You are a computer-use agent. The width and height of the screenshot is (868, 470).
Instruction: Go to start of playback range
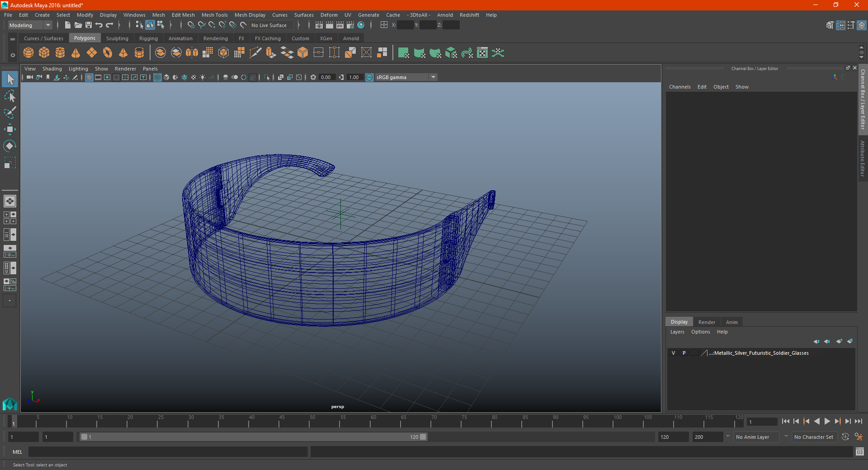(x=786, y=421)
